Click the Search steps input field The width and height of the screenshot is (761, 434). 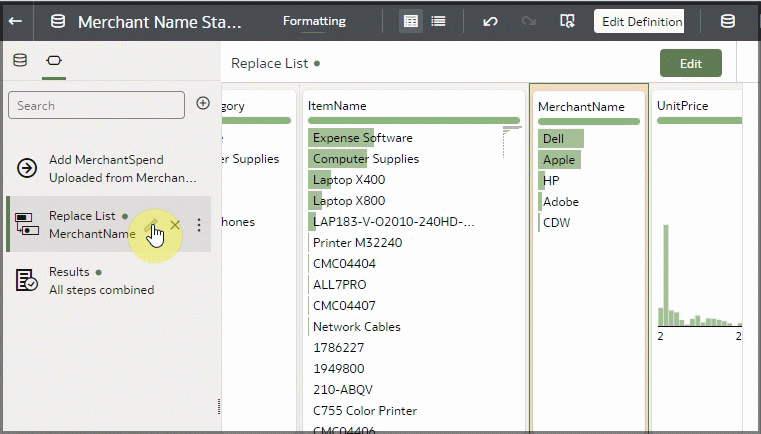pyautogui.click(x=96, y=105)
